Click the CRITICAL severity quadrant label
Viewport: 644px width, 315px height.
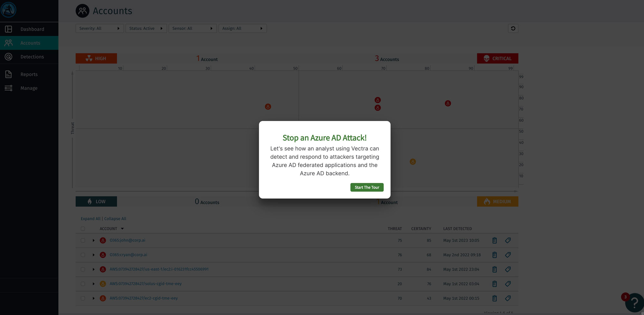coord(497,58)
